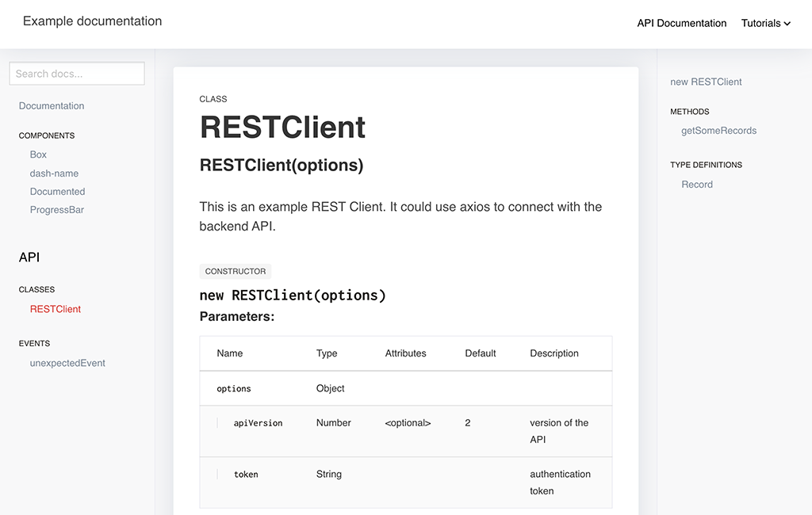Click the apiVersion parameter name
812x515 pixels.
click(x=258, y=423)
